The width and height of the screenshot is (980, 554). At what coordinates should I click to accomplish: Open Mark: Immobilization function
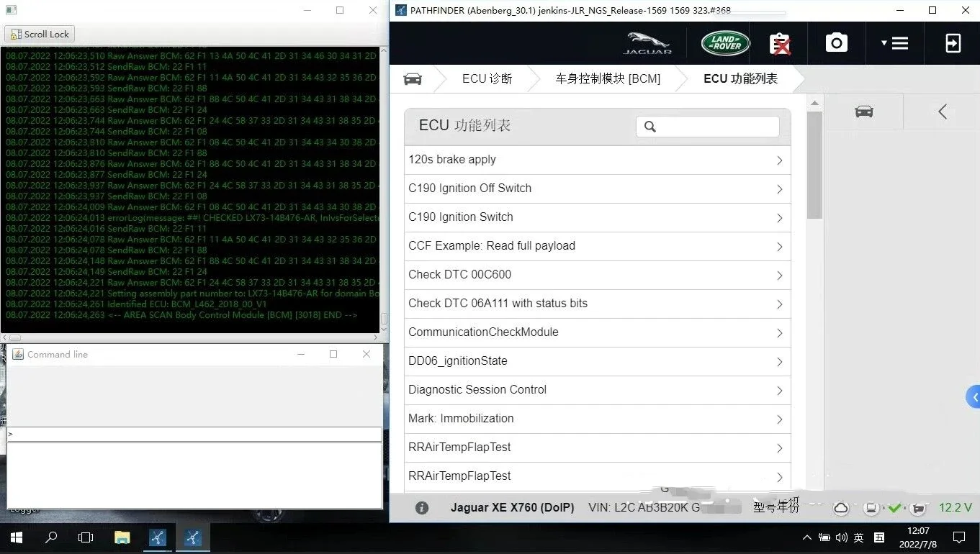598,419
